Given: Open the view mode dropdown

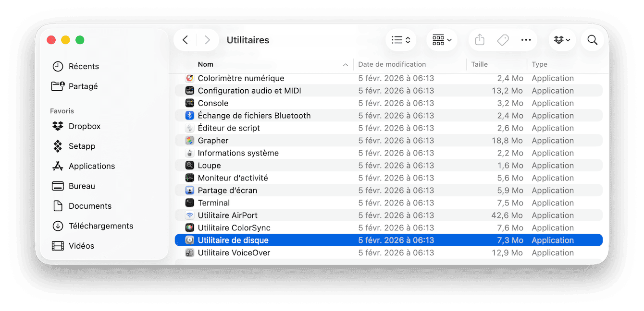Looking at the screenshot, I should click(x=401, y=40).
